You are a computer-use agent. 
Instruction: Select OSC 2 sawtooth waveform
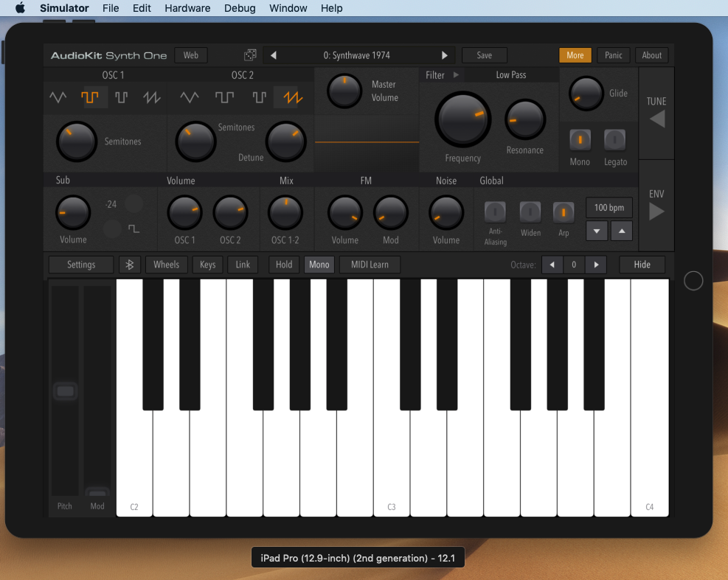[x=293, y=97]
